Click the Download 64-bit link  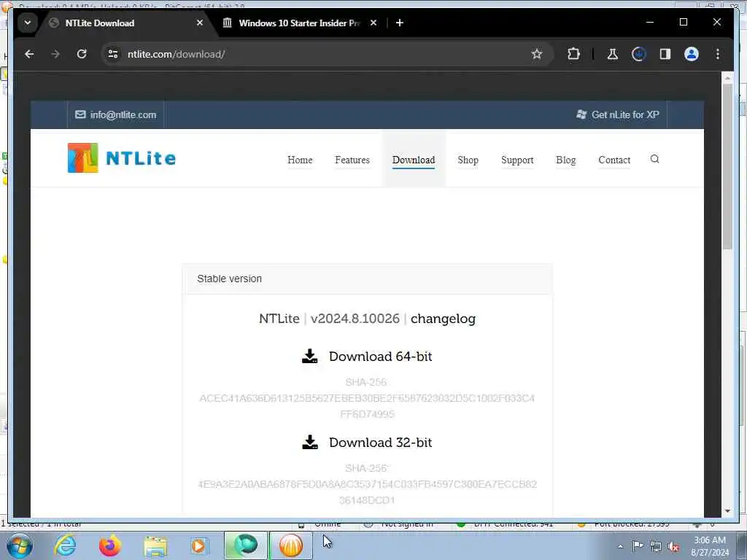[x=380, y=357]
